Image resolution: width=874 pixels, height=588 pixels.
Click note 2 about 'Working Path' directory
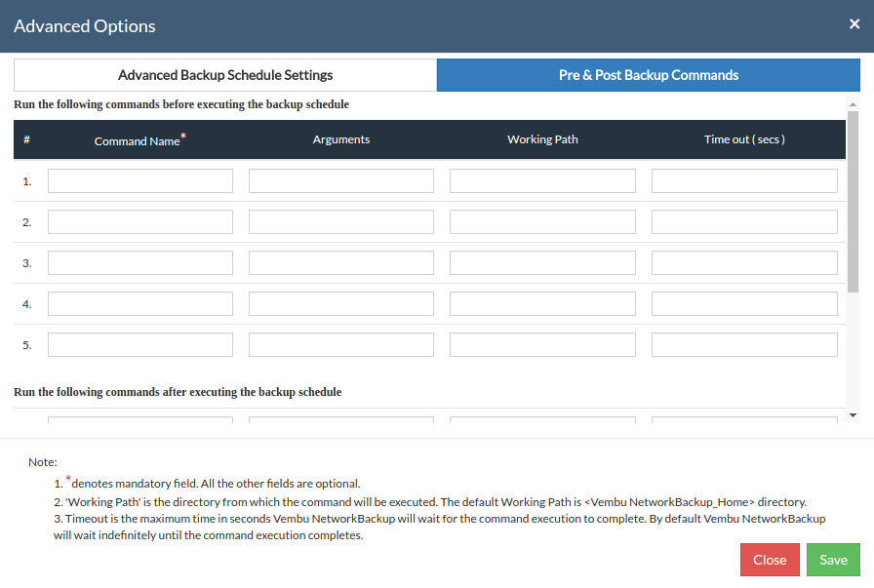430,502
